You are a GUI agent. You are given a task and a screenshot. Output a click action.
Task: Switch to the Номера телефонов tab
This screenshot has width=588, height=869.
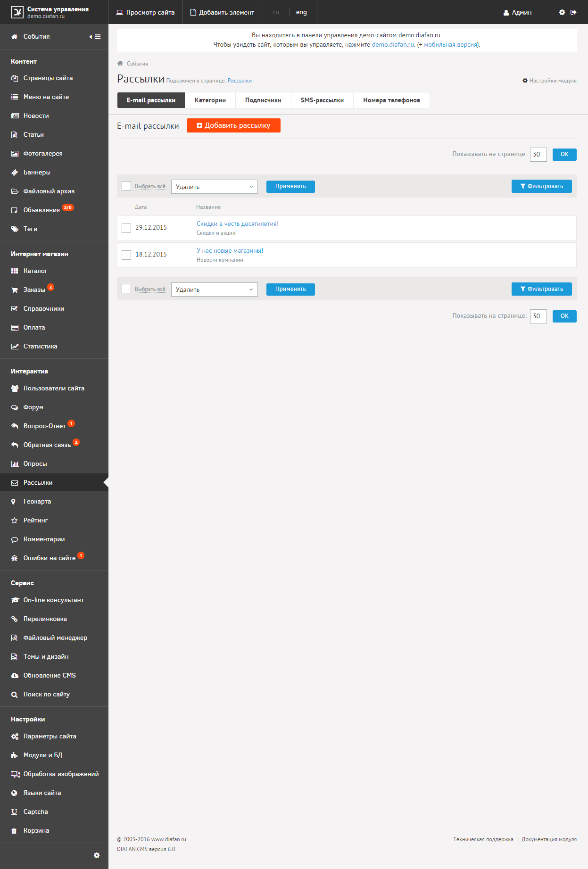click(391, 100)
